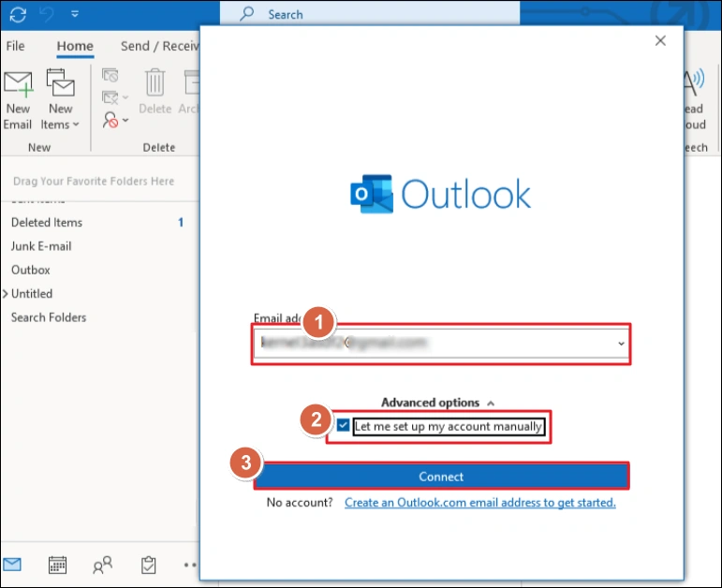Open the email address dropdown arrow
Image resolution: width=722 pixels, height=588 pixels.
(620, 344)
